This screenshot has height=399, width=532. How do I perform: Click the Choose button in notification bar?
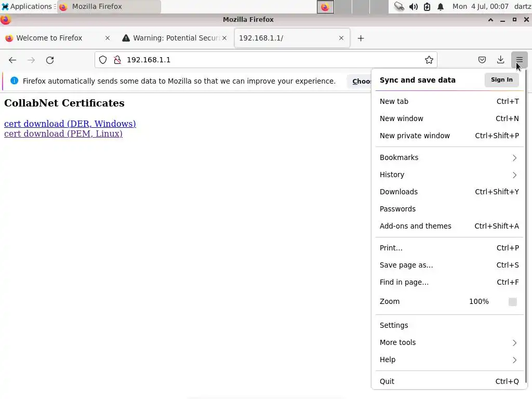coord(360,82)
